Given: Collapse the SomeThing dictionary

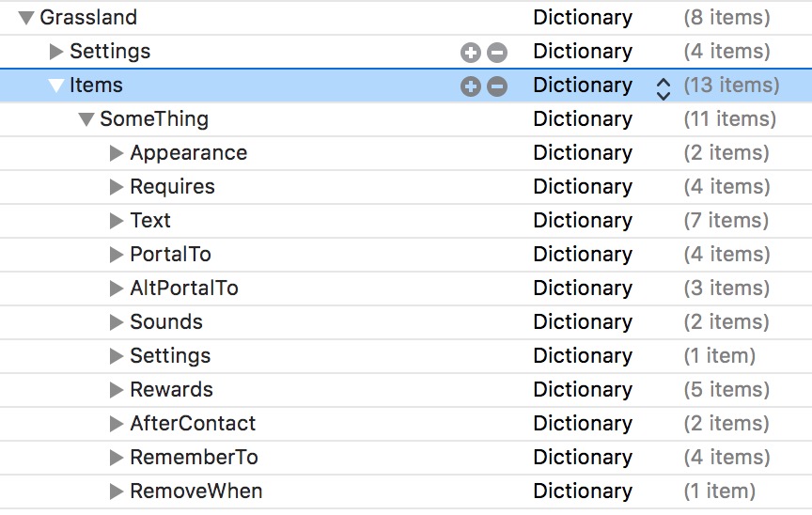Looking at the screenshot, I should click(x=86, y=119).
